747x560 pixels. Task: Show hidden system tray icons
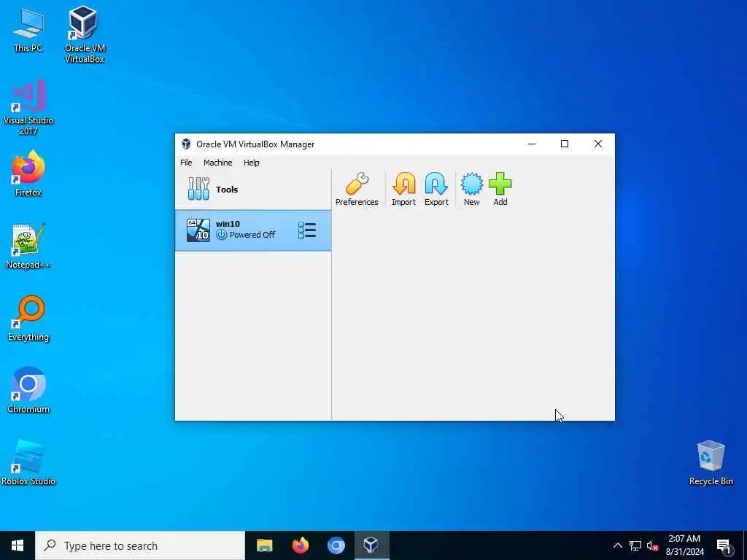pyautogui.click(x=617, y=545)
